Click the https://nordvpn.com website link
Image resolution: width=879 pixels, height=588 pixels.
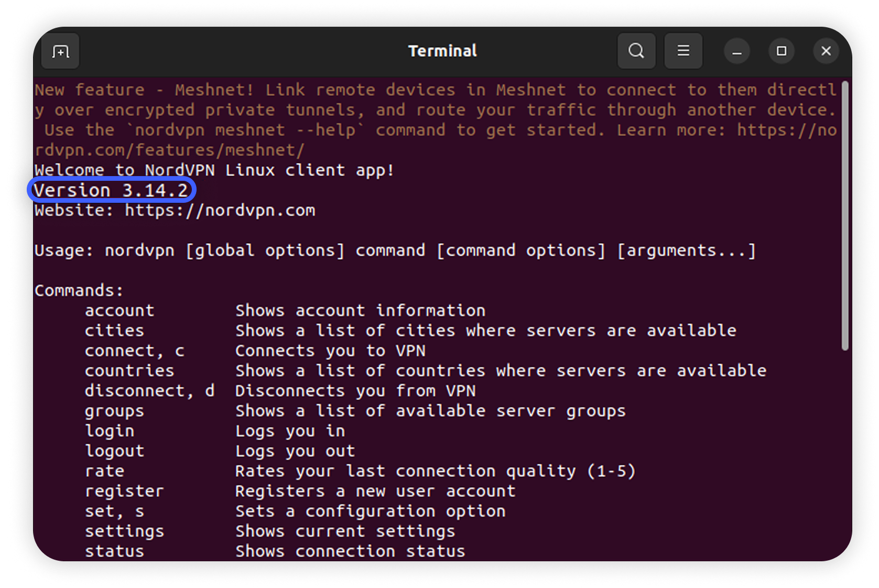tap(220, 211)
